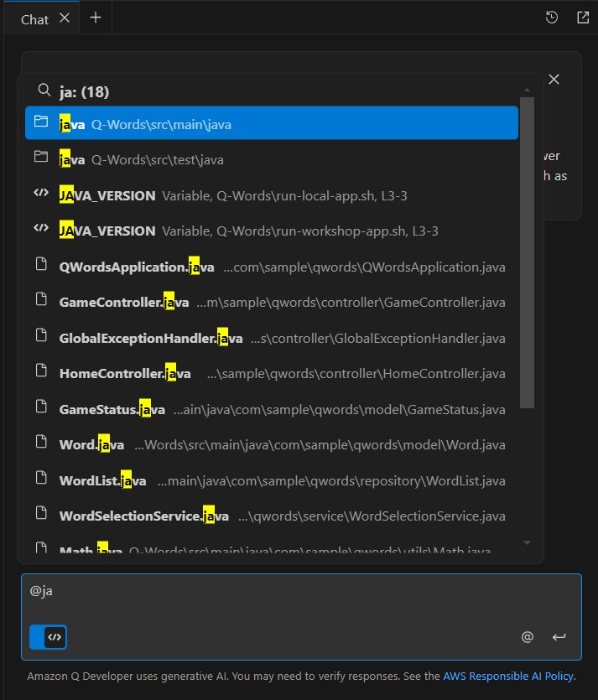Viewport: 598px width, 700px height.
Task: Toggle the agentic coding switch
Action: click(x=49, y=637)
